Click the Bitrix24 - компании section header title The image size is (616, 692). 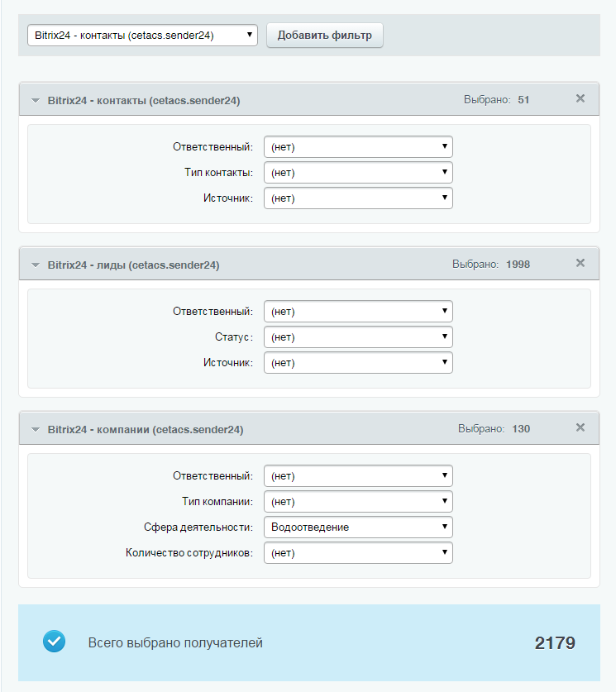146,429
